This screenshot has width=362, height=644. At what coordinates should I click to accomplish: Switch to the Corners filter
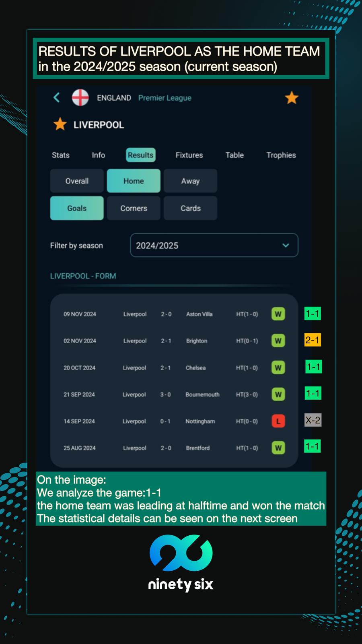[134, 208]
